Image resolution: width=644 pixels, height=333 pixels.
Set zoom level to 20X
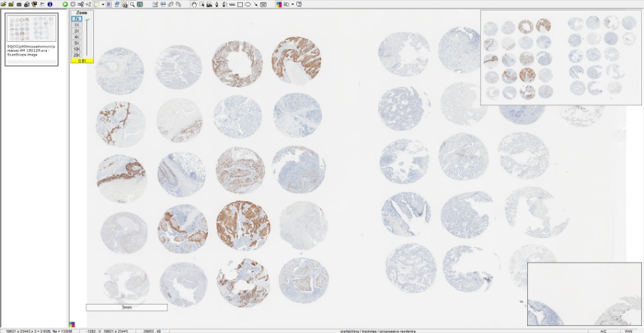tap(76, 55)
